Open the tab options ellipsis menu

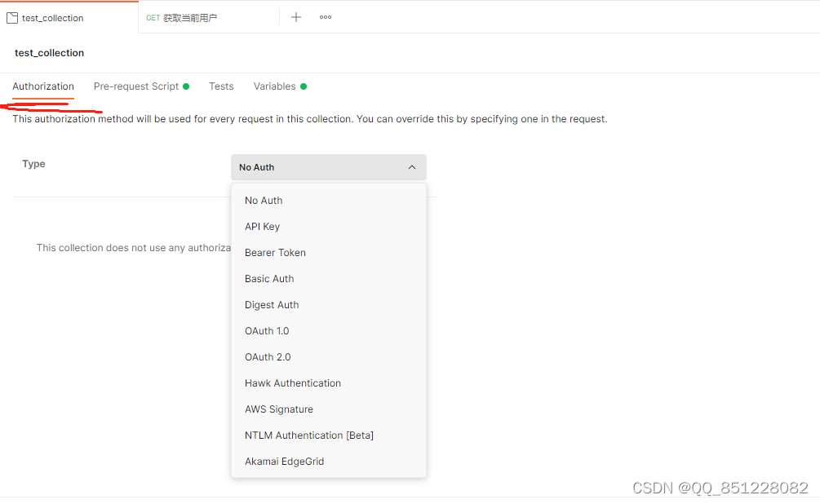coord(326,17)
